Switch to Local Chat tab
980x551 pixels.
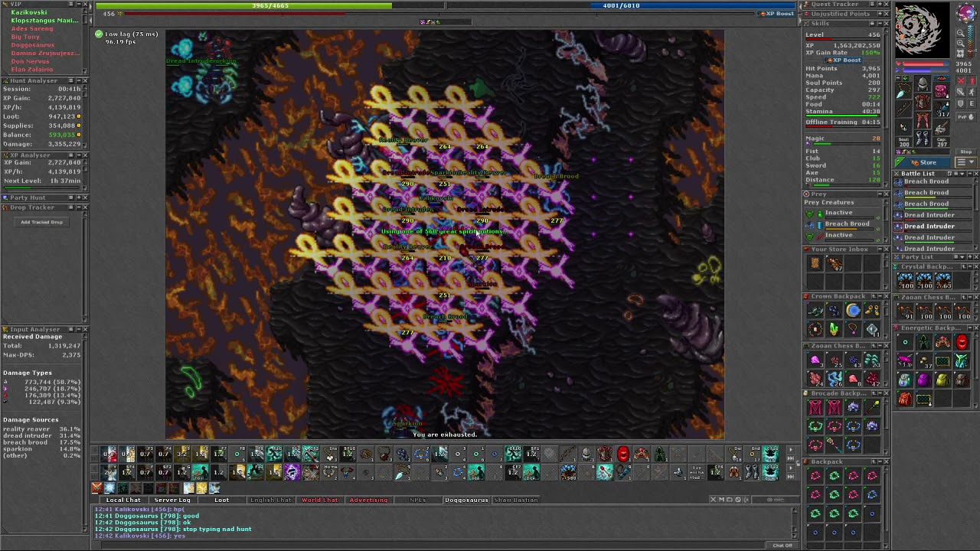pos(122,500)
